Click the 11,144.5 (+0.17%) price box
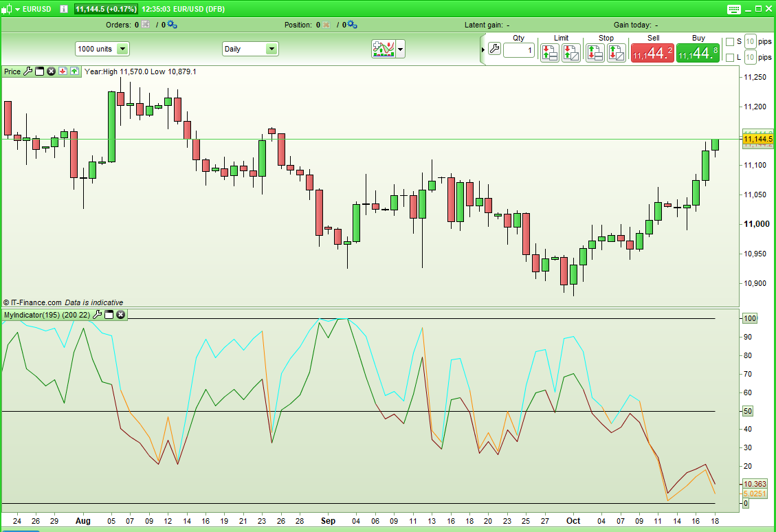Image resolution: width=776 pixels, height=532 pixels. 106,9
